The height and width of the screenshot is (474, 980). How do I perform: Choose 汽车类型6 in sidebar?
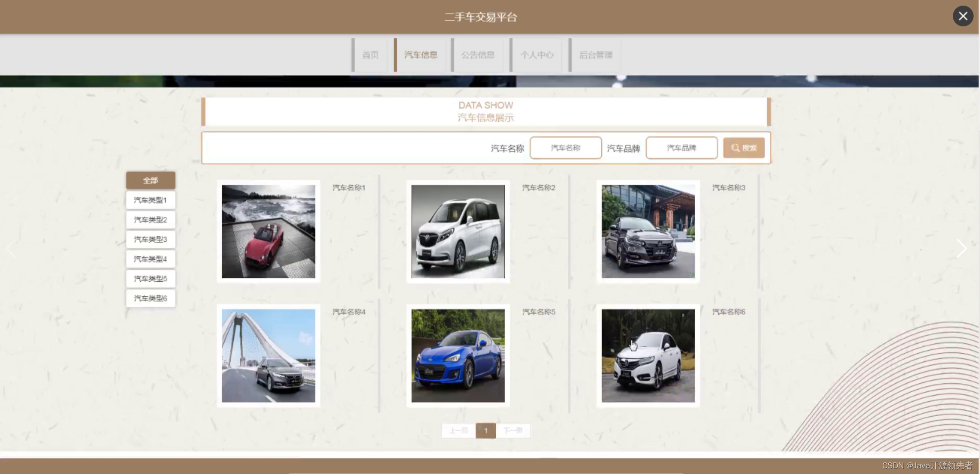pyautogui.click(x=151, y=298)
